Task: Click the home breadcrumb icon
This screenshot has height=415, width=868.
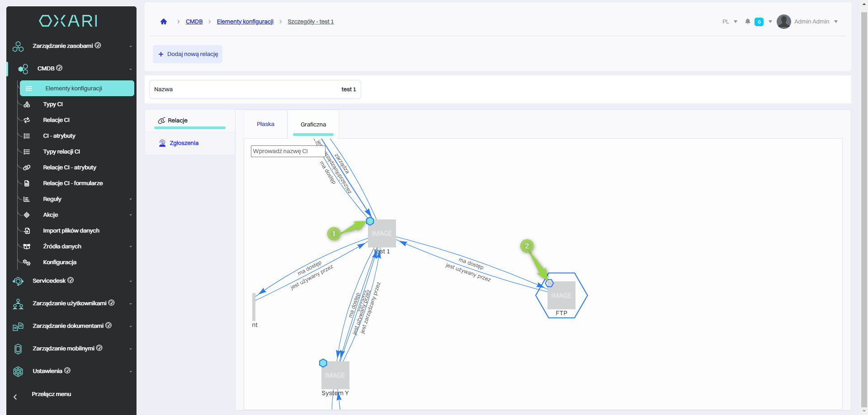Action: [164, 22]
